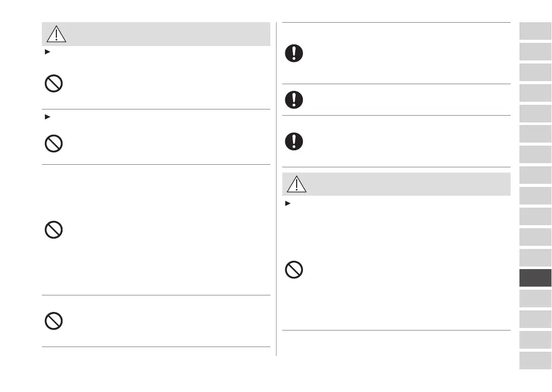Click the topmost exclamation mark icon
552x392 pixels.
(294, 53)
